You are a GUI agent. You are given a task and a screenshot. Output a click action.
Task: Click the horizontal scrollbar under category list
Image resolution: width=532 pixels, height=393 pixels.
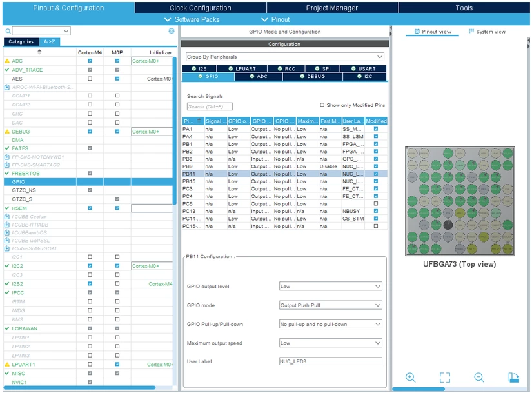pos(79,387)
